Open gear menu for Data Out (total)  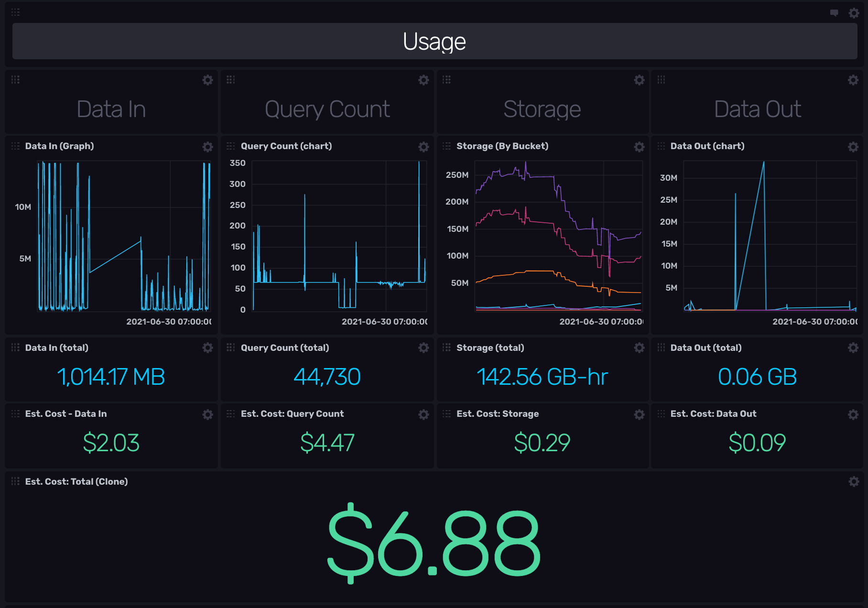pos(853,347)
